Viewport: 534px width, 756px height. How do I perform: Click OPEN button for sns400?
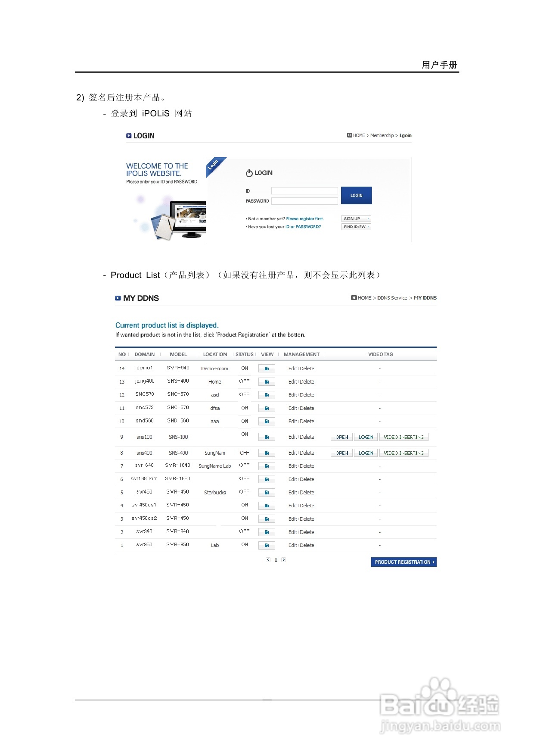click(x=342, y=453)
